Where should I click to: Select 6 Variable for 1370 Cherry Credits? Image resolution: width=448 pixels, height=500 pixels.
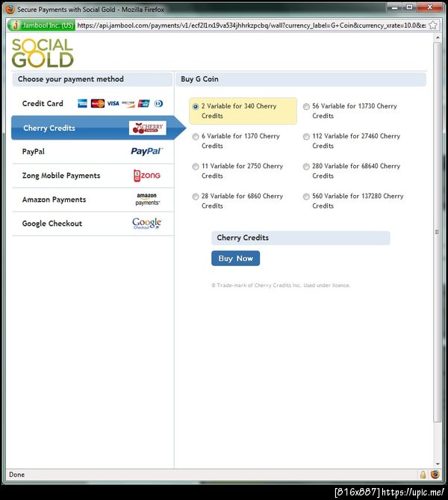point(196,137)
